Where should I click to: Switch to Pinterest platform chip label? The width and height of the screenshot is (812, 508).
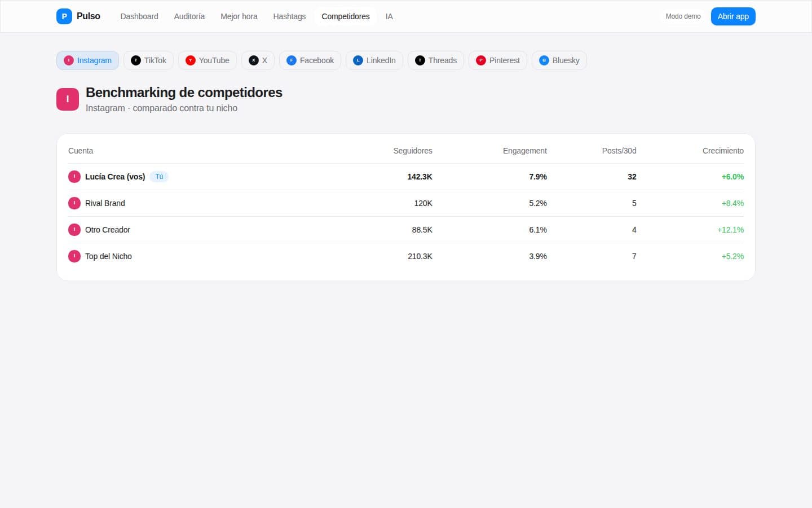tap(505, 60)
